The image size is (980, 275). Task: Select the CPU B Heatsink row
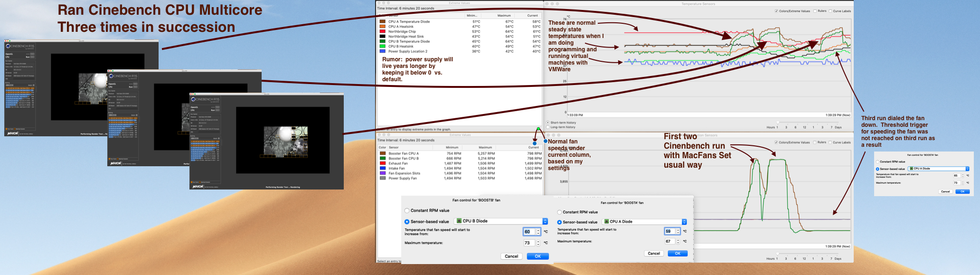pyautogui.click(x=459, y=46)
